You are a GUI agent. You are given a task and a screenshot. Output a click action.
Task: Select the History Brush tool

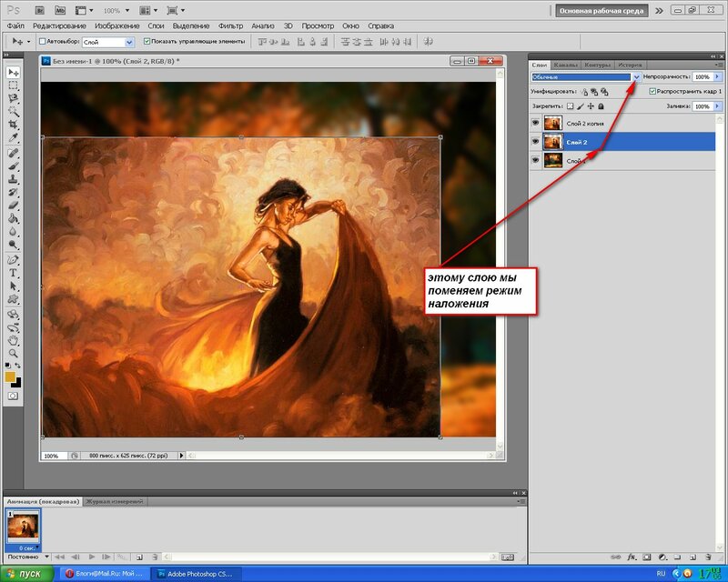click(x=13, y=192)
